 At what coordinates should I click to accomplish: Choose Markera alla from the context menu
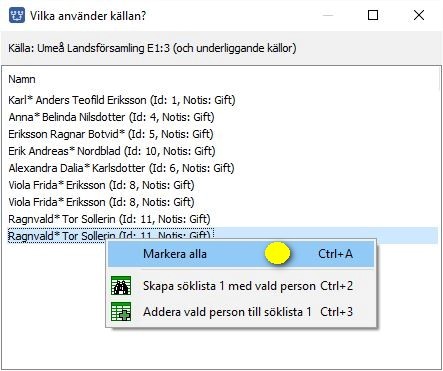coord(241,254)
